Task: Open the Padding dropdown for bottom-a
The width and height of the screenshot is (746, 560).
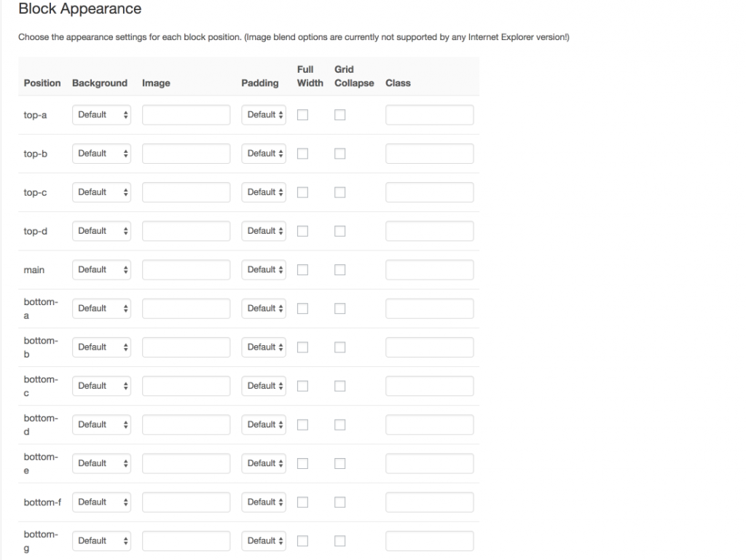Action: pos(263,308)
